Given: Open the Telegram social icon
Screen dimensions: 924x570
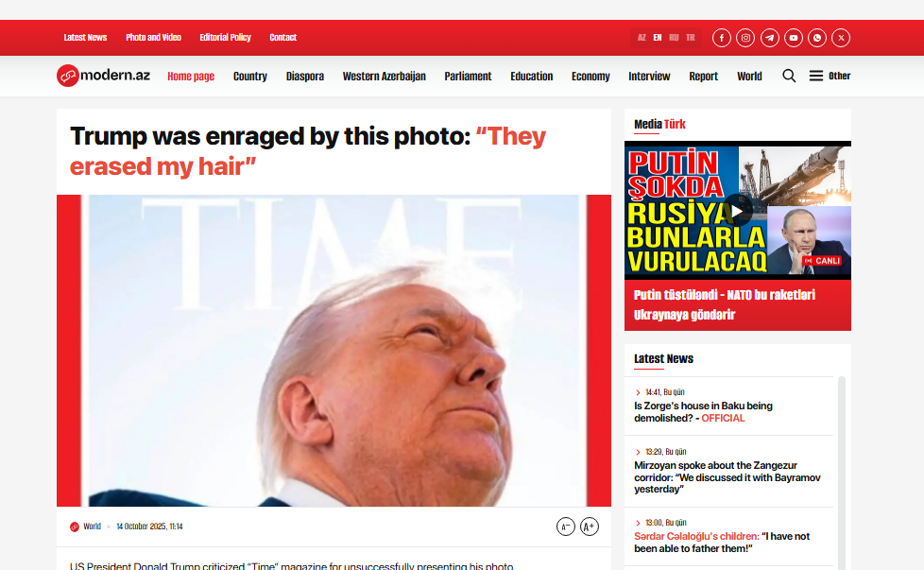Looking at the screenshot, I should pyautogui.click(x=770, y=38).
